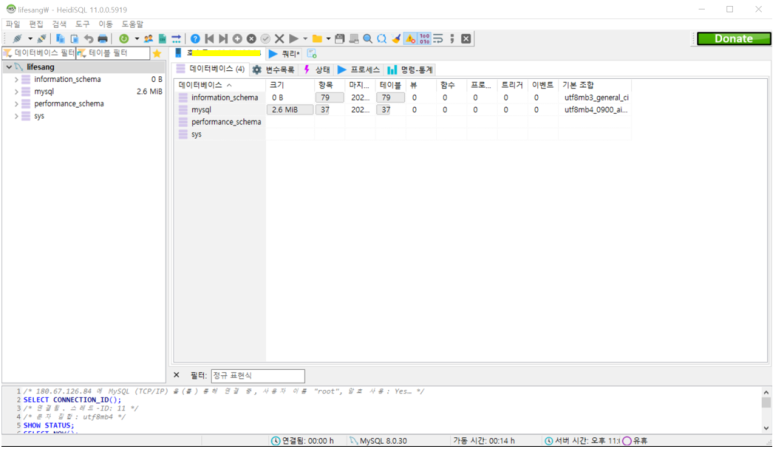Sort by the database name column header
Image resolution: width=773 pixels, height=449 pixels.
coord(220,85)
